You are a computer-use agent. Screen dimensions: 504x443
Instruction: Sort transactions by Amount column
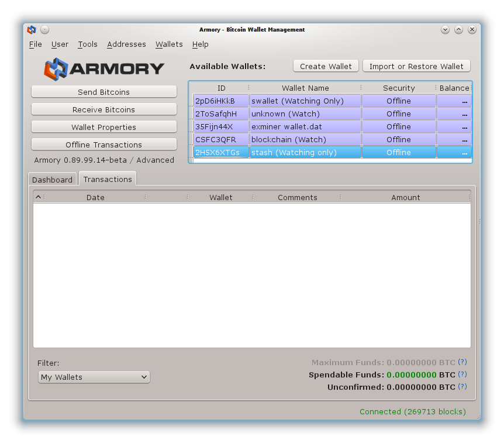(406, 197)
